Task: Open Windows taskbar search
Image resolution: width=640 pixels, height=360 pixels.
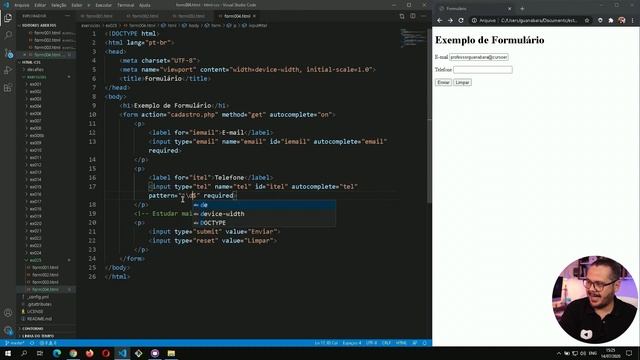Action: tap(24, 353)
